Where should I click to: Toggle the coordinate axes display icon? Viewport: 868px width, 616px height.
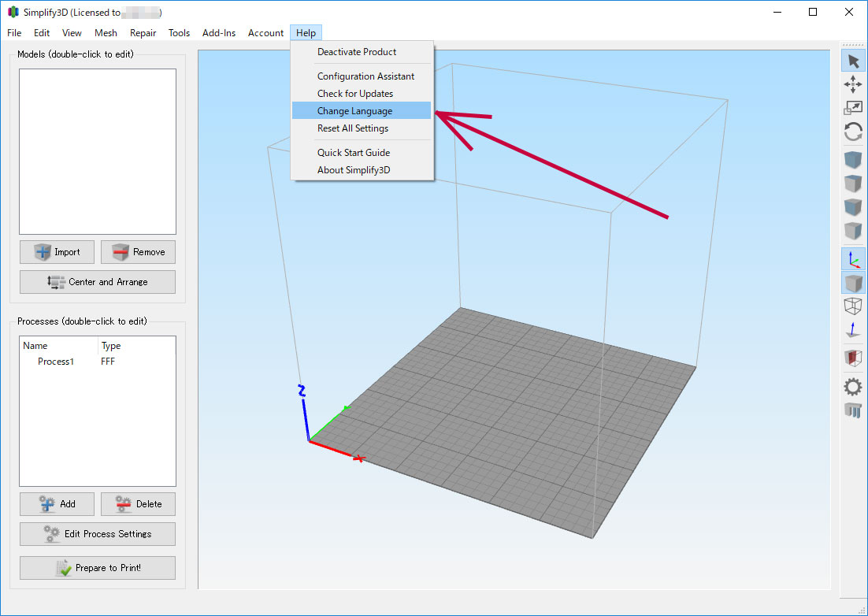click(853, 258)
